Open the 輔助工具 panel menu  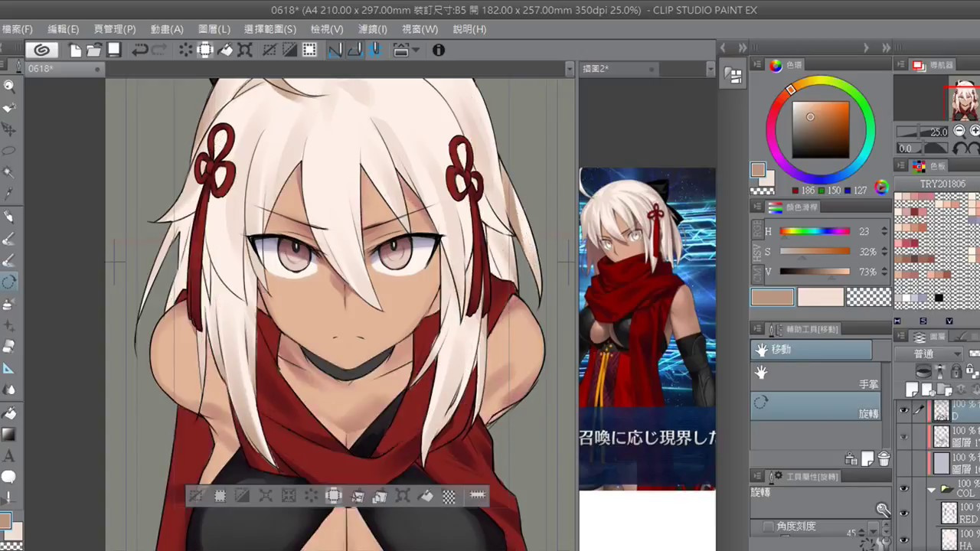point(756,329)
